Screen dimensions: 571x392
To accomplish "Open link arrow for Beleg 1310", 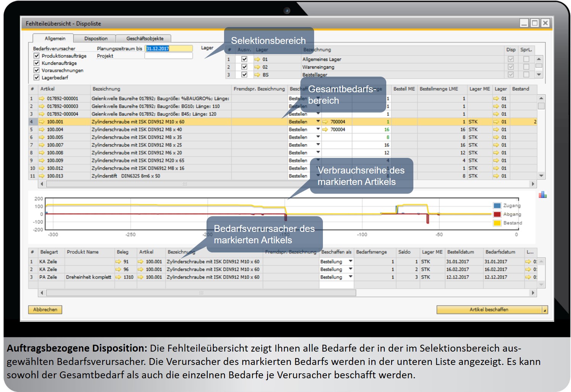I will point(118,277).
